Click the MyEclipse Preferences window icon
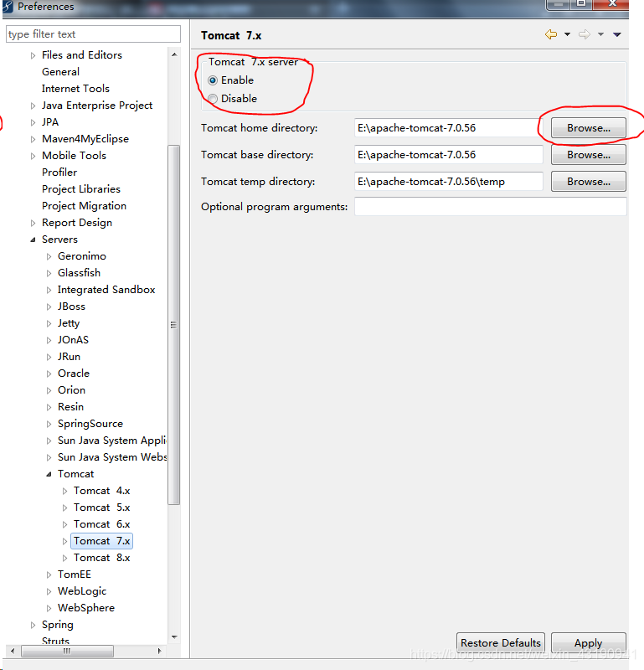The height and width of the screenshot is (670, 644). pos(8,7)
